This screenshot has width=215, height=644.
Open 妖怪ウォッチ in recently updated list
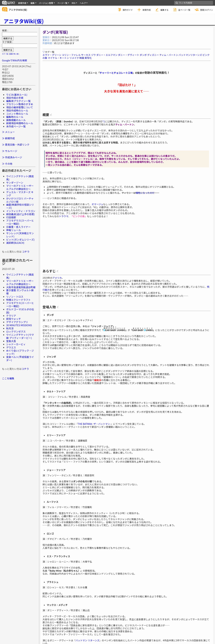[x=14, y=319]
